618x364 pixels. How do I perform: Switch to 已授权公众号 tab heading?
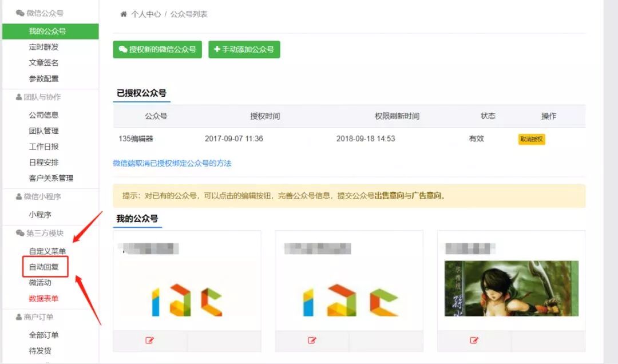tap(141, 93)
